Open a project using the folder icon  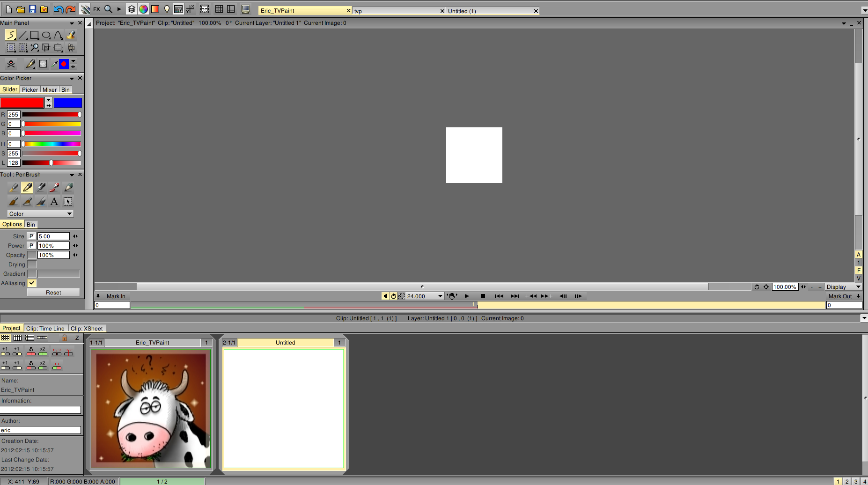pyautogui.click(x=21, y=9)
